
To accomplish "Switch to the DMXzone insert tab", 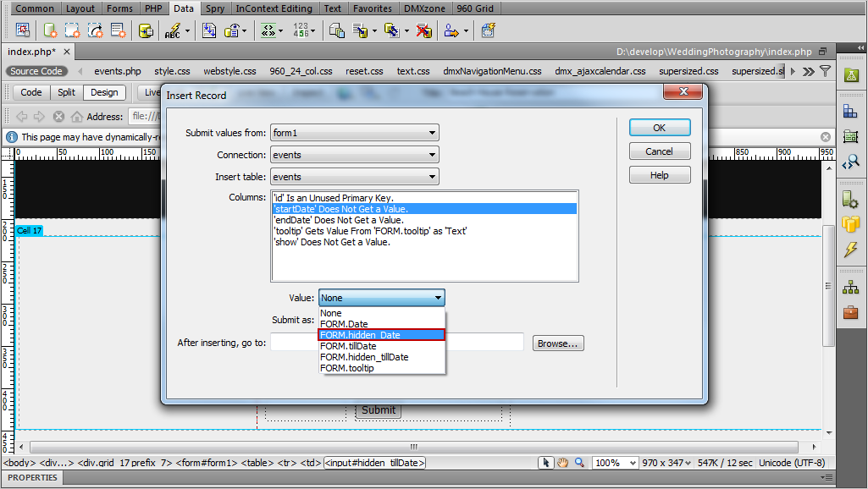I will [x=424, y=8].
